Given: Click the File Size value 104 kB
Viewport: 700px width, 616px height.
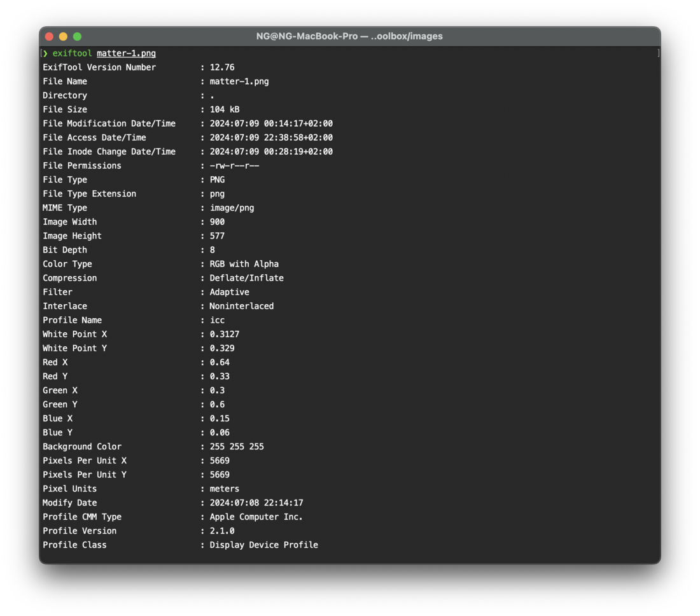Looking at the screenshot, I should [225, 109].
